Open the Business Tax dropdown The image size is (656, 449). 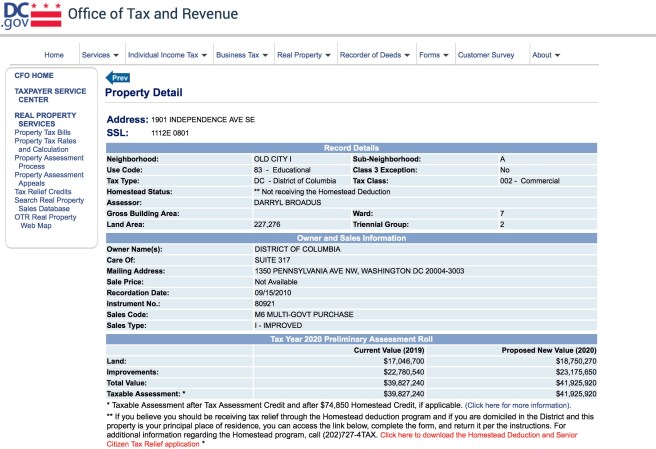coord(242,55)
